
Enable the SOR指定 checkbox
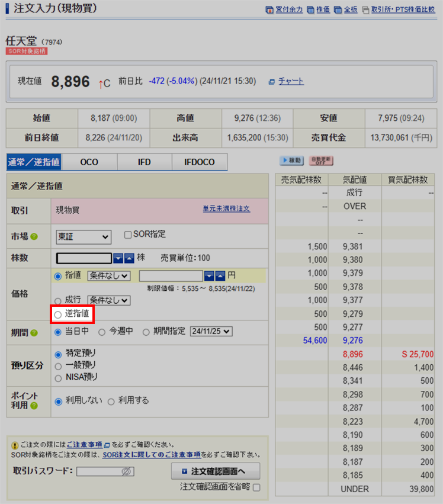coord(128,235)
